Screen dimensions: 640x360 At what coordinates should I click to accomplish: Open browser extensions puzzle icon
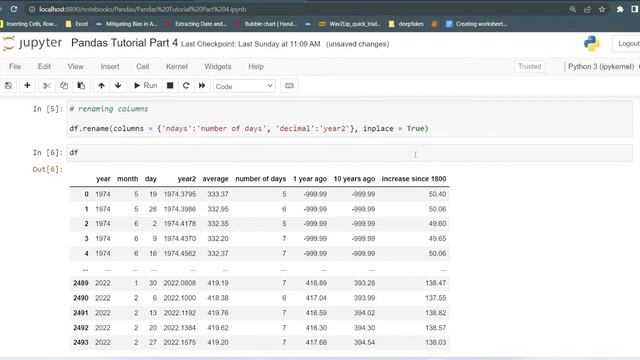click(x=620, y=9)
